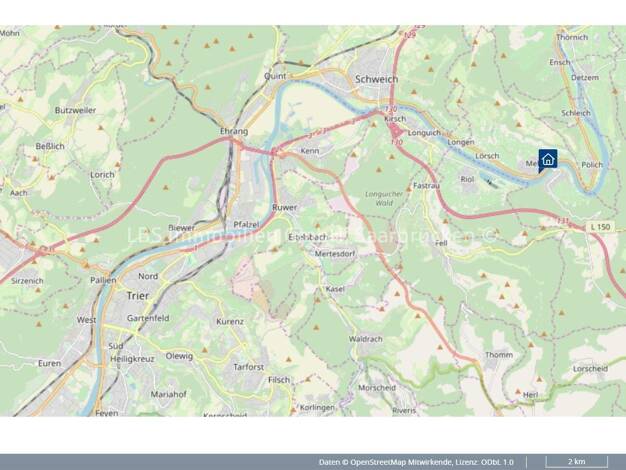
Task: Click the blue house property marker
Action: tap(547, 160)
